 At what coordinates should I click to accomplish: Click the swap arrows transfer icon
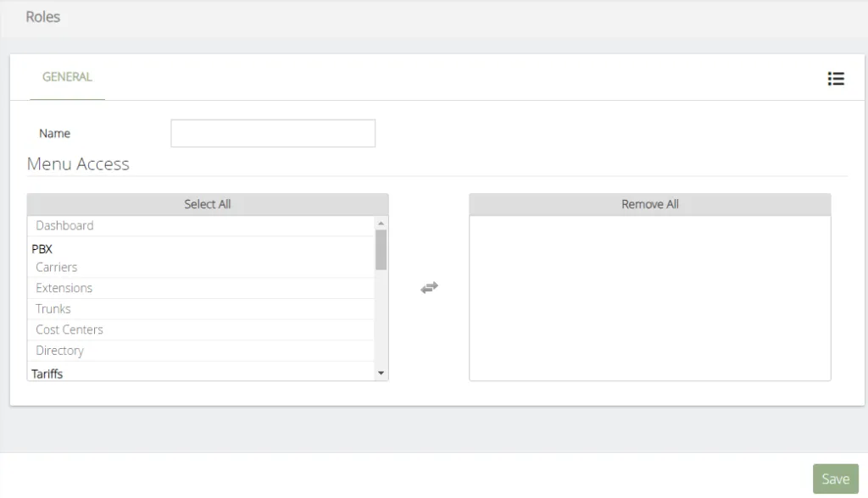pyautogui.click(x=429, y=287)
